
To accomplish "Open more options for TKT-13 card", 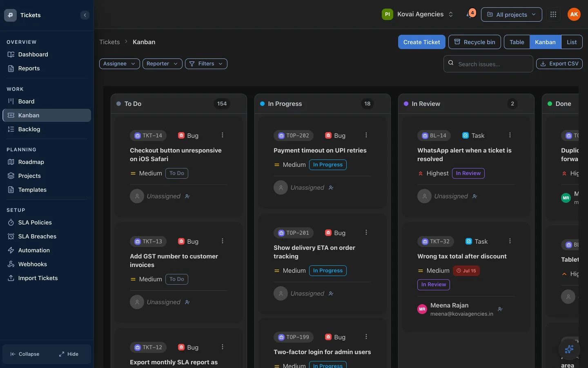I will pos(223,241).
